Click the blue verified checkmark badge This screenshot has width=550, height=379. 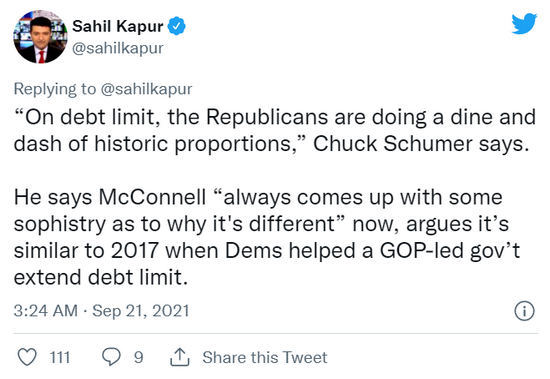tap(176, 26)
